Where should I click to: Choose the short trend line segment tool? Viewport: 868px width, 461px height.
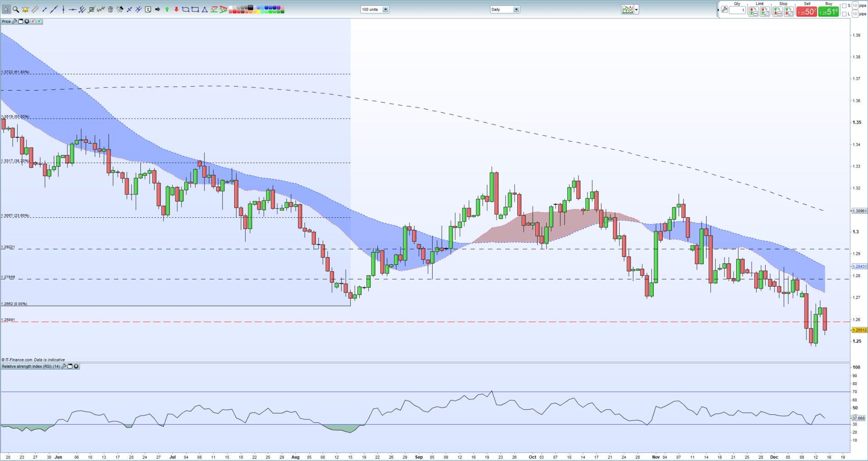point(44,10)
